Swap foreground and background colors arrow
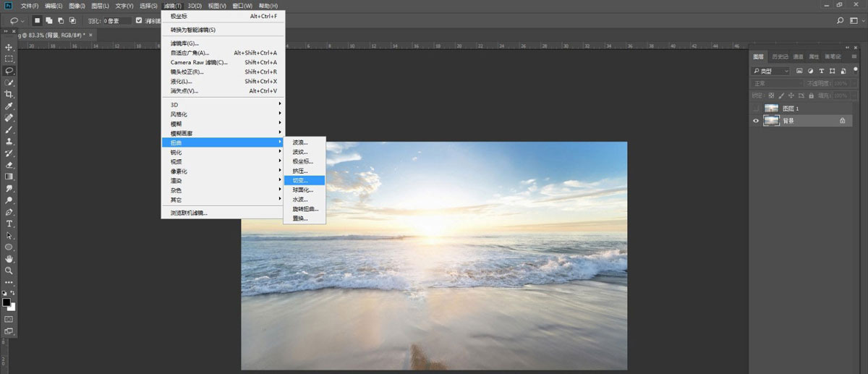 click(13, 294)
